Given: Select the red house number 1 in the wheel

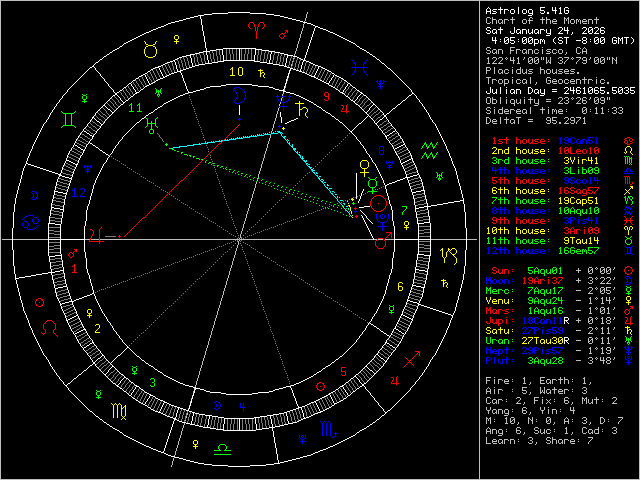Looking at the screenshot, I should click(x=74, y=269).
